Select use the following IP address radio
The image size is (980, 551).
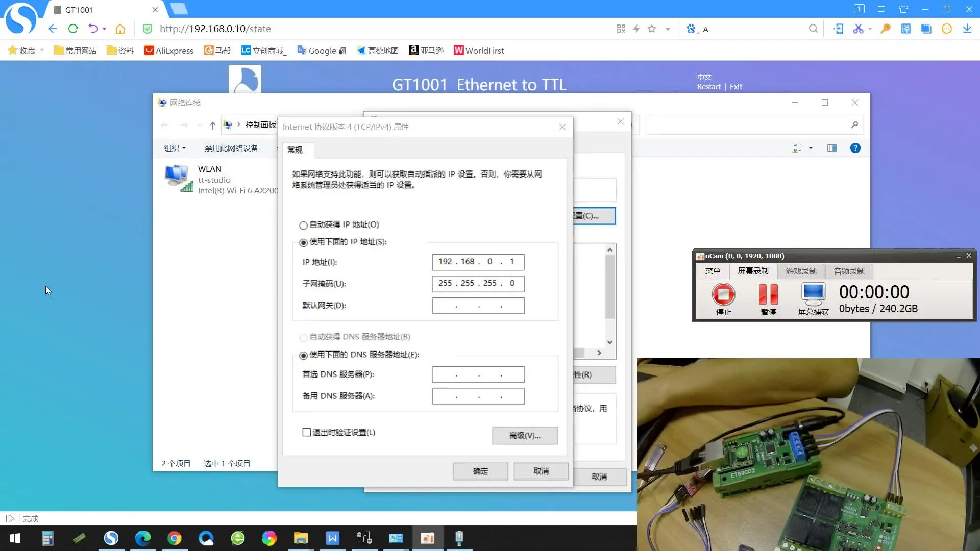click(303, 243)
